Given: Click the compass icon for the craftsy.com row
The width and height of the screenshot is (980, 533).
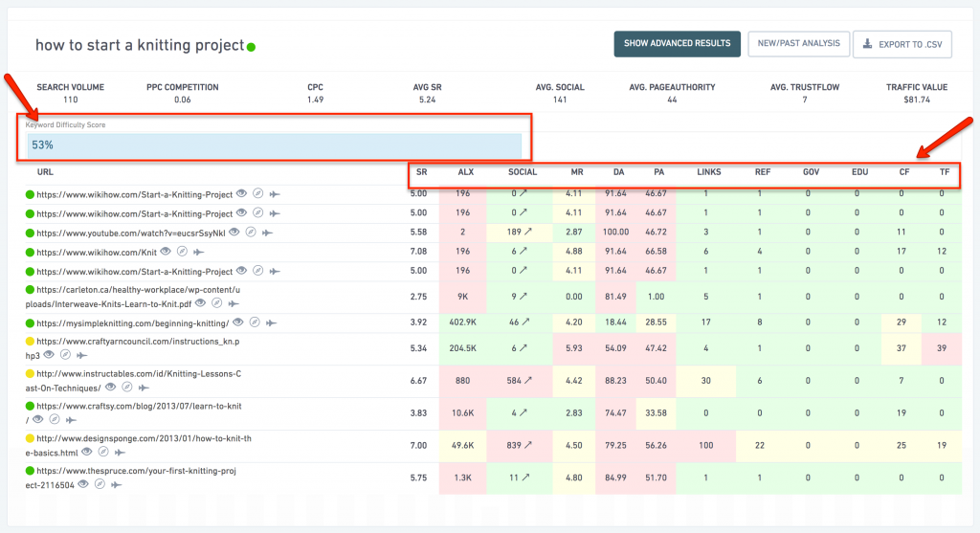Looking at the screenshot, I should click(55, 419).
